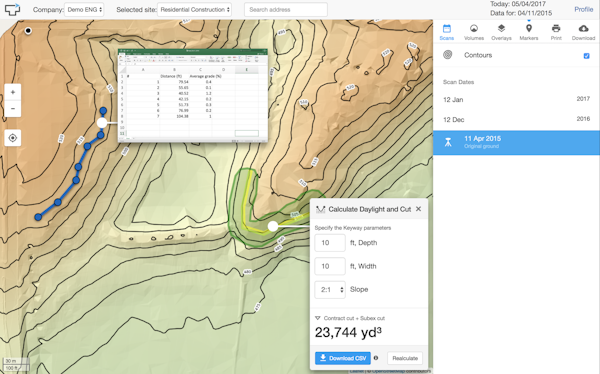Viewport: 600px width, 374px height.
Task: Click the Download cloud icon
Action: pyautogui.click(x=584, y=28)
